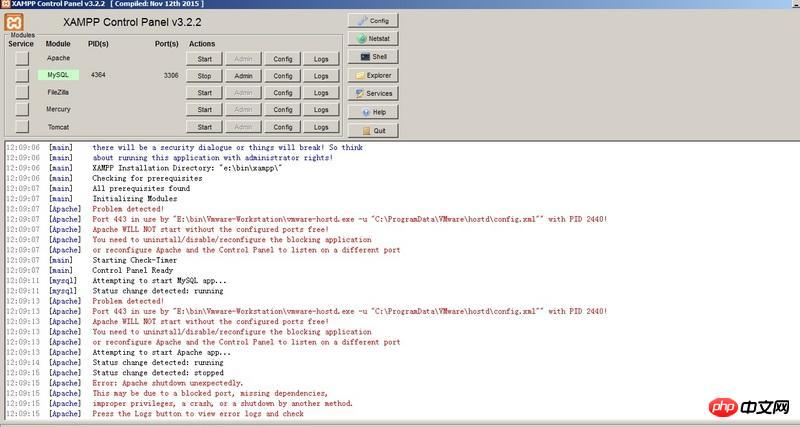Click the log line 'Starting Check-Timer'

(x=135, y=260)
